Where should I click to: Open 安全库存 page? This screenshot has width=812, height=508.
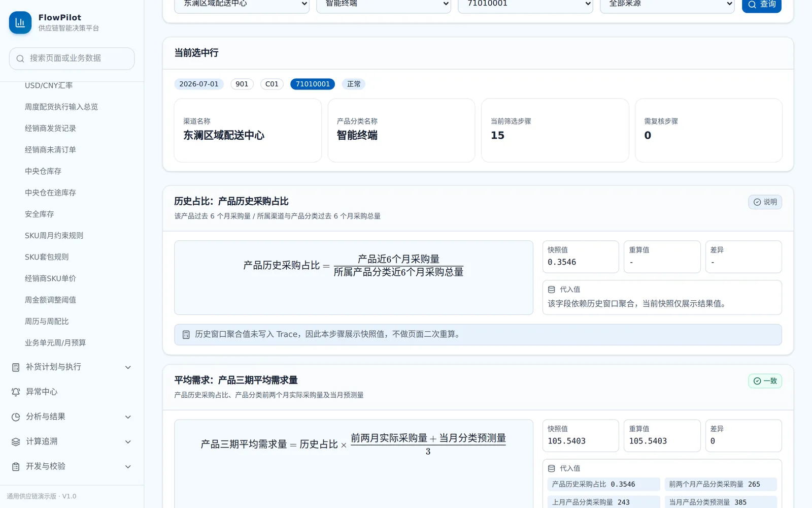pyautogui.click(x=40, y=214)
